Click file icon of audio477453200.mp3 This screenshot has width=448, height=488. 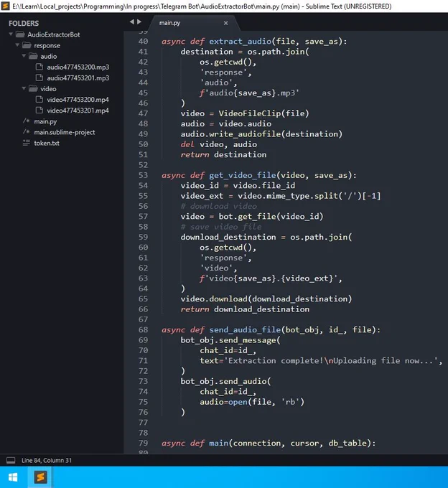(39, 67)
